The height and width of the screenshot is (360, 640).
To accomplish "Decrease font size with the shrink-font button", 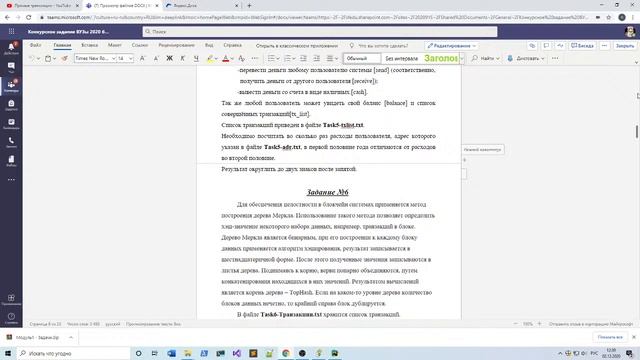I will point(156,58).
